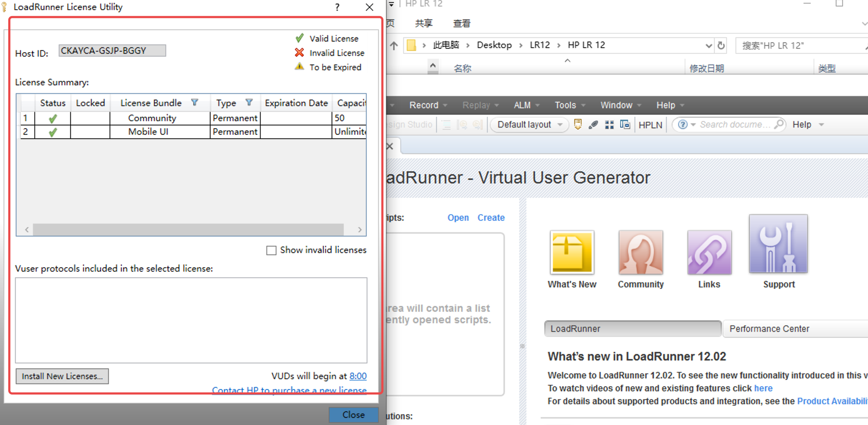Click the HPLN toolbar button
Screen dimensions: 868x425
tap(650, 124)
